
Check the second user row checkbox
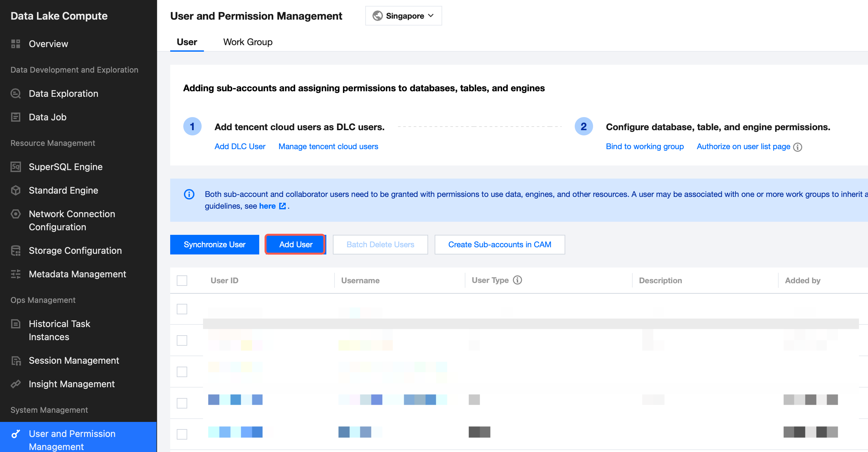click(x=182, y=340)
